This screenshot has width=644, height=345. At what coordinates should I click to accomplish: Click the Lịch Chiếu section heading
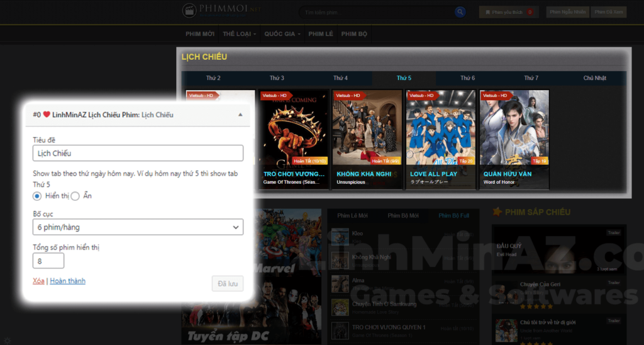point(204,57)
